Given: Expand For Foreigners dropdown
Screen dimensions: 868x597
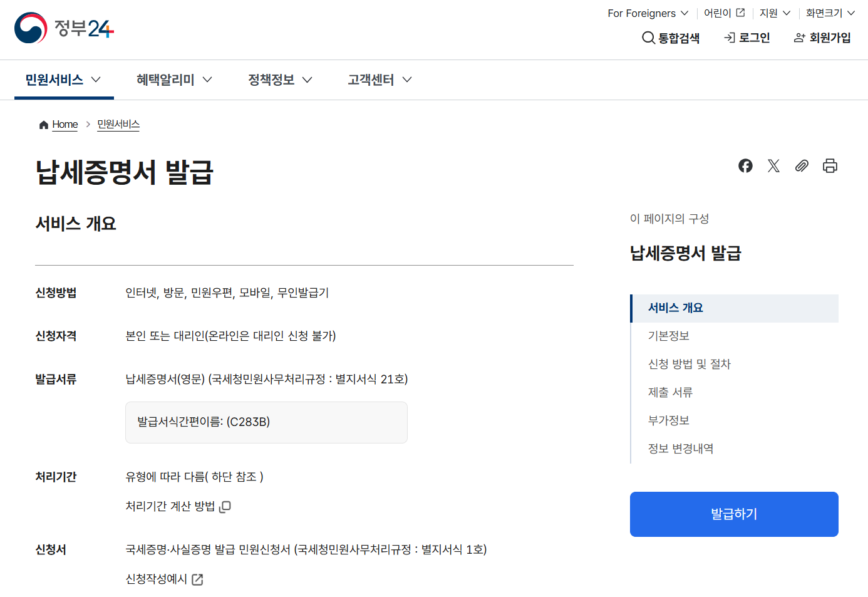Looking at the screenshot, I should [648, 13].
